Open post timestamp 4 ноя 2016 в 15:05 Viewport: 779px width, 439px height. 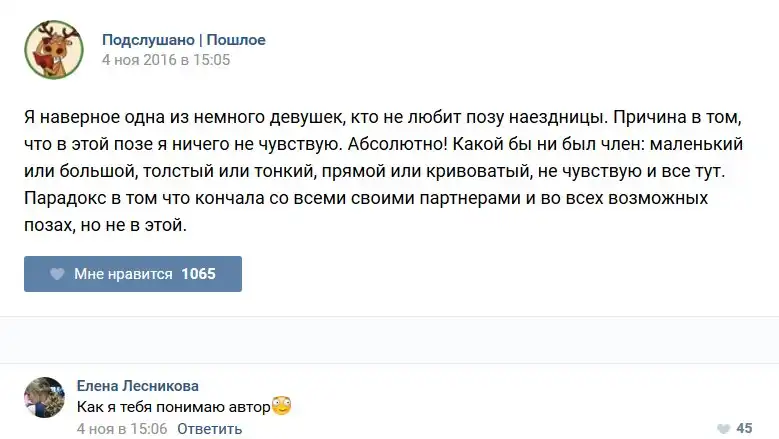(166, 59)
